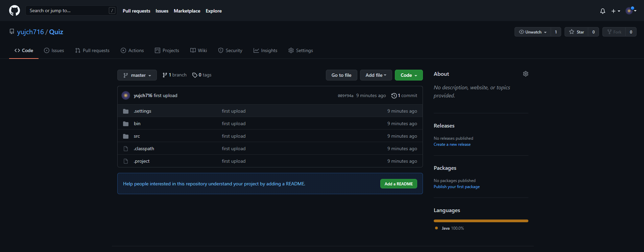Switch to the Code tab

(24, 50)
